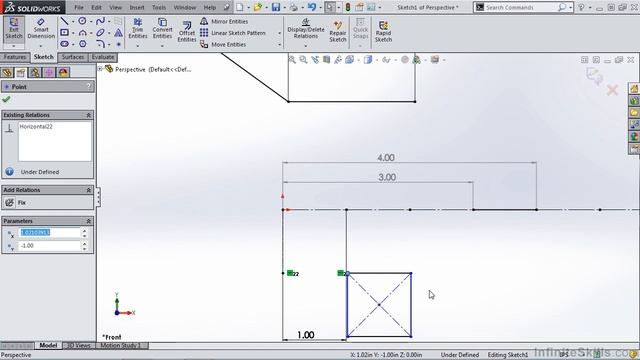
Task: Open DimXpertManager tab icon
Action: (x=49, y=73)
